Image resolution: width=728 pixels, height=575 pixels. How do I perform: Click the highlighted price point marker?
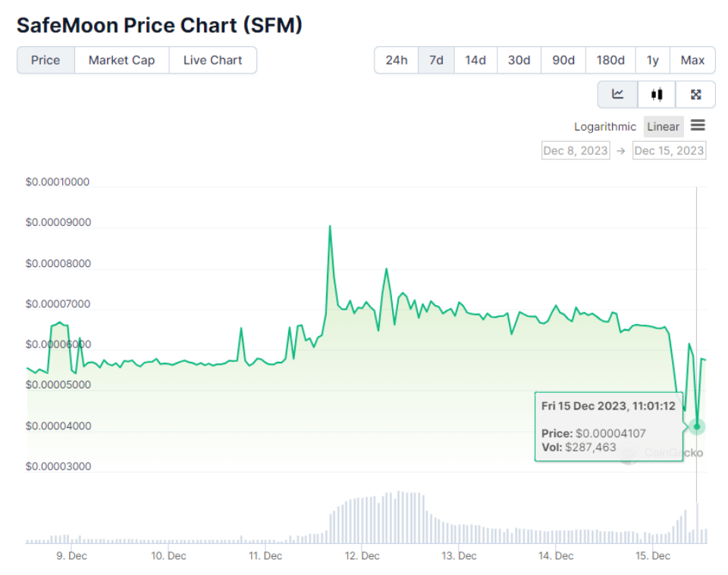click(x=696, y=426)
